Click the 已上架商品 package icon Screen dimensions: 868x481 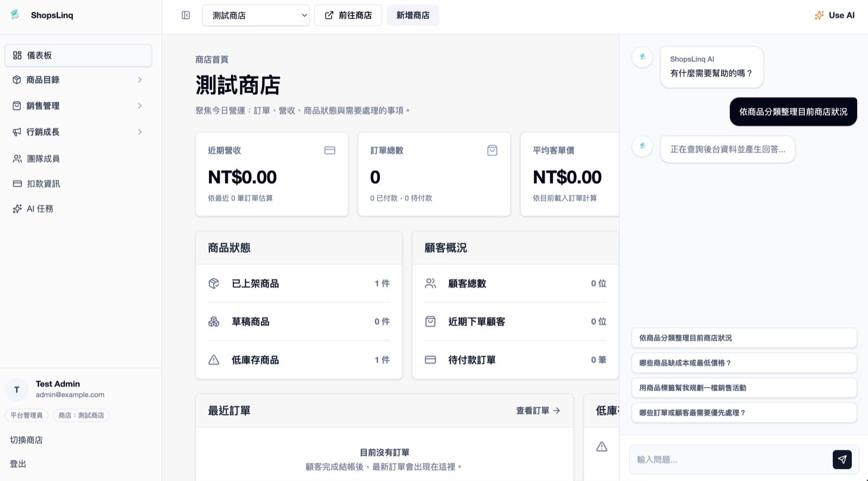pyautogui.click(x=214, y=283)
